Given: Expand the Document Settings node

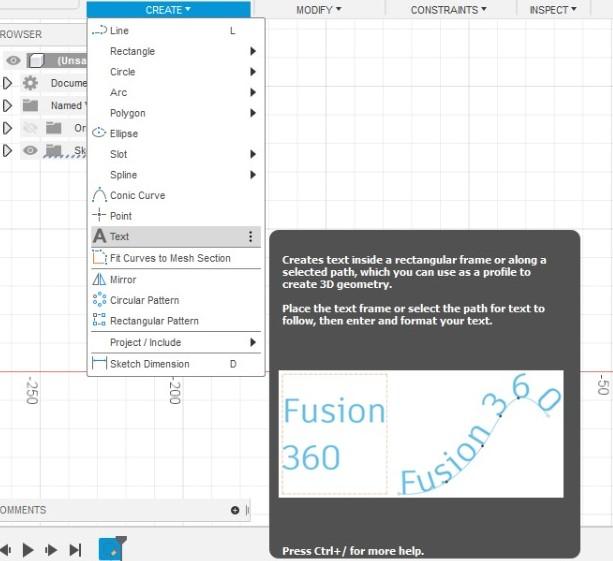Looking at the screenshot, I should click(x=7, y=83).
